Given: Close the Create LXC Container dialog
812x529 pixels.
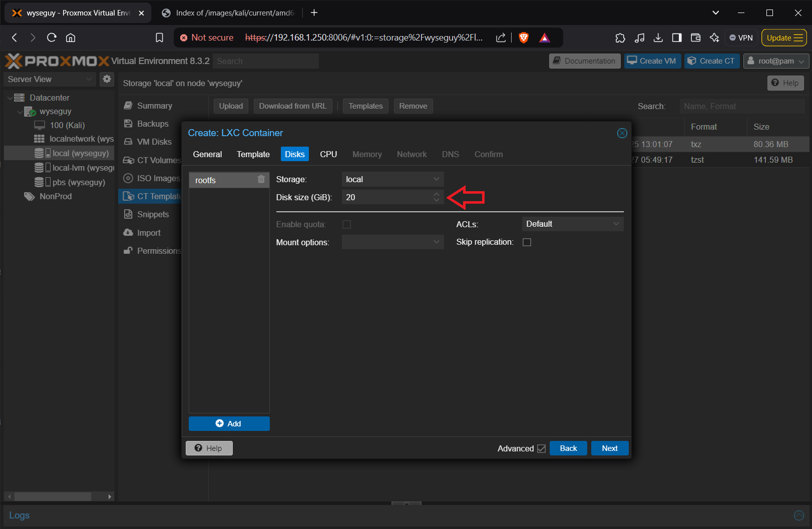Looking at the screenshot, I should (x=622, y=133).
